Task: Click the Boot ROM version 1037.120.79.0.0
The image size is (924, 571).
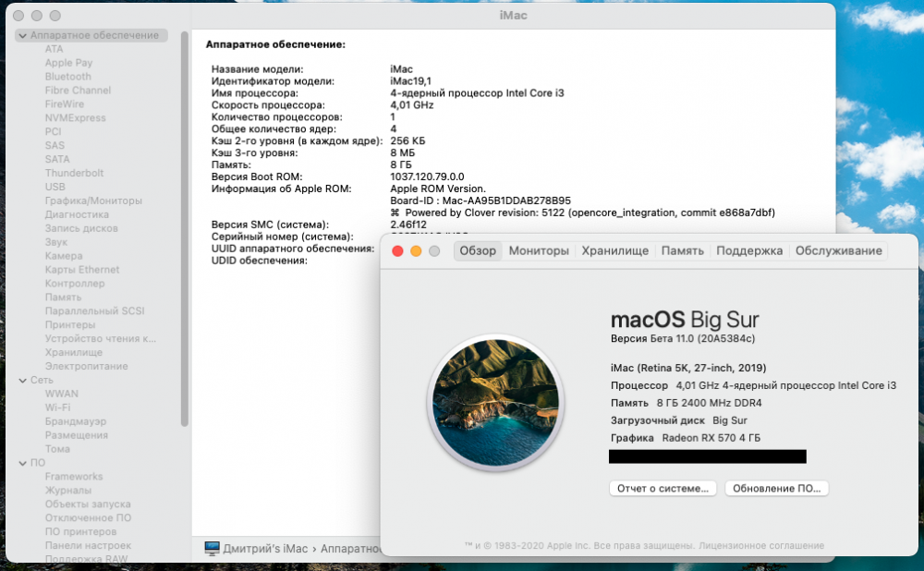Action: pos(427,176)
